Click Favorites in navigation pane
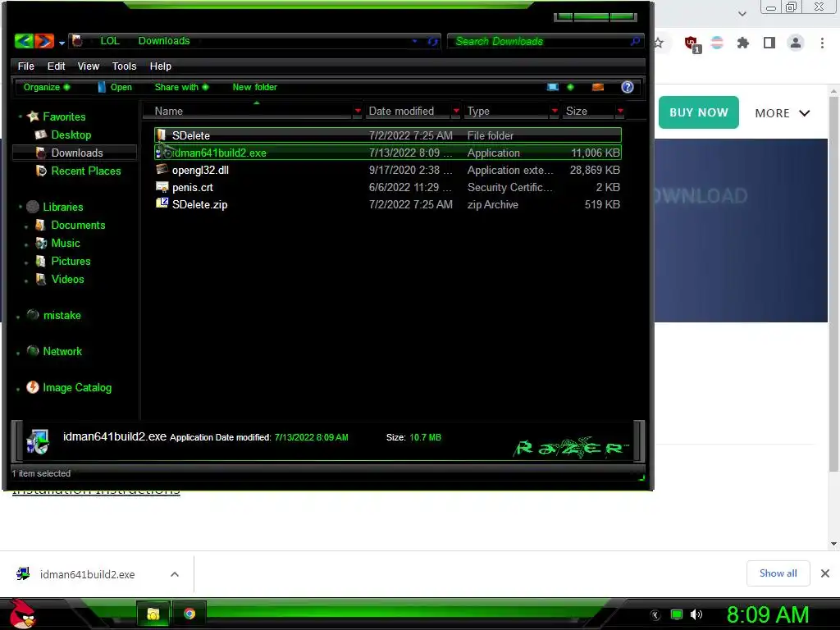This screenshot has height=630, width=840. click(64, 116)
